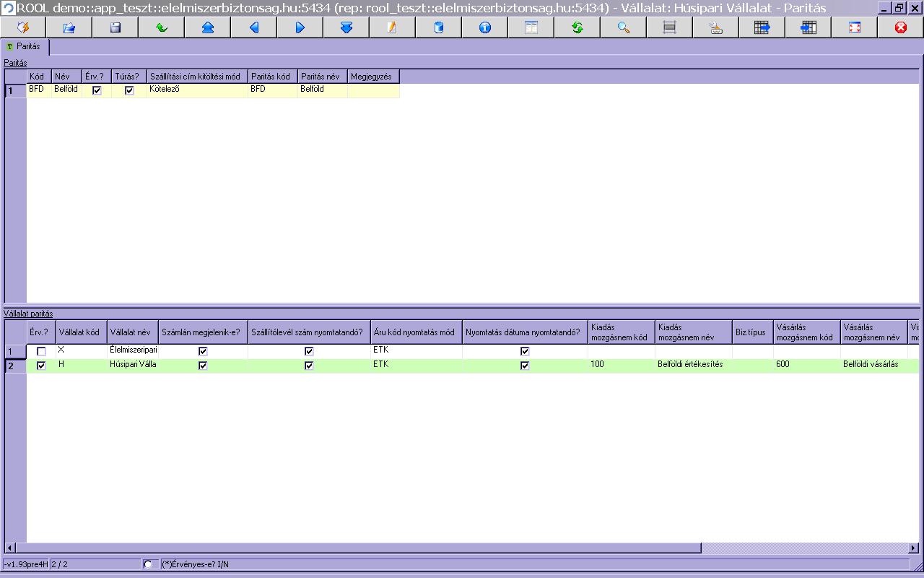Check the Érv.? box for vállalat X
Viewport: 924px width, 578px height.
(41, 351)
